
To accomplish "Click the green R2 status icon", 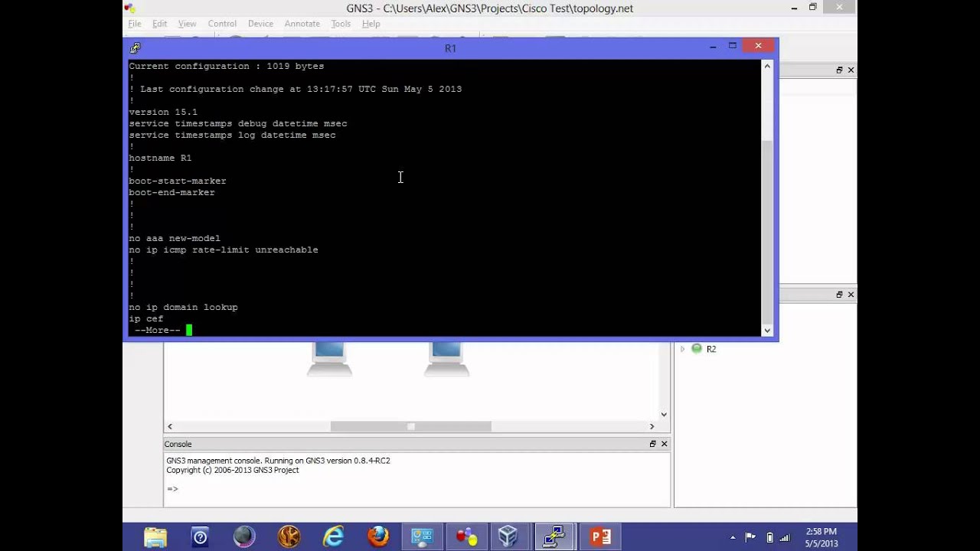I will point(697,349).
